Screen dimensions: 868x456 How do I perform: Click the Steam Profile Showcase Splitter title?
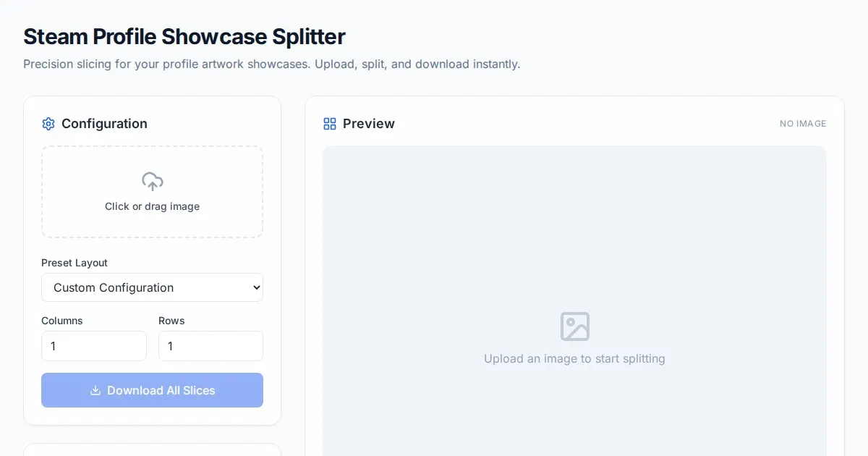184,36
